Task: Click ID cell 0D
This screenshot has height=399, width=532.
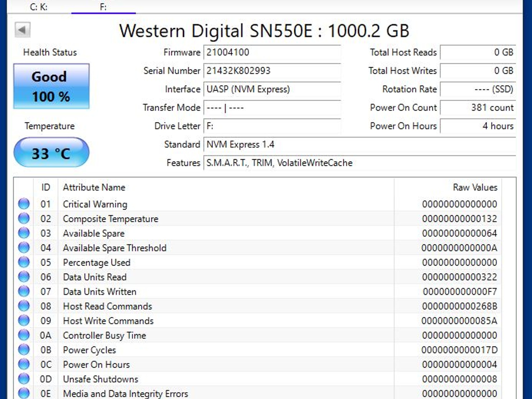Action: click(x=45, y=379)
